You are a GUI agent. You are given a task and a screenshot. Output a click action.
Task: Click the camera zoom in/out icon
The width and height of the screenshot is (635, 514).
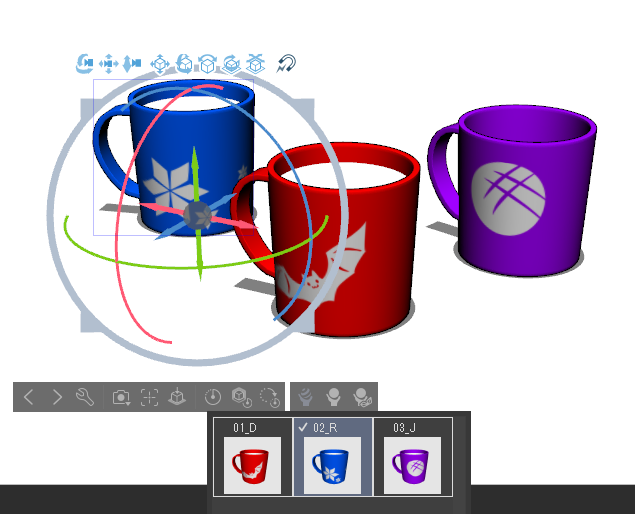coord(132,64)
